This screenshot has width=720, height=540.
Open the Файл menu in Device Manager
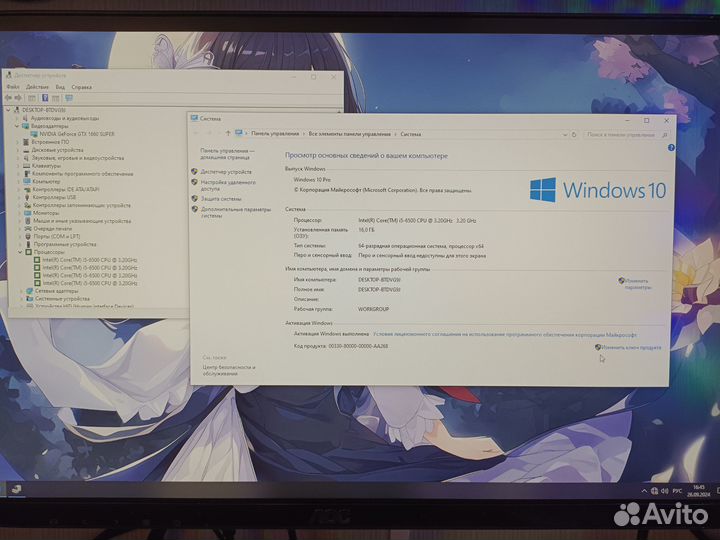[13, 87]
